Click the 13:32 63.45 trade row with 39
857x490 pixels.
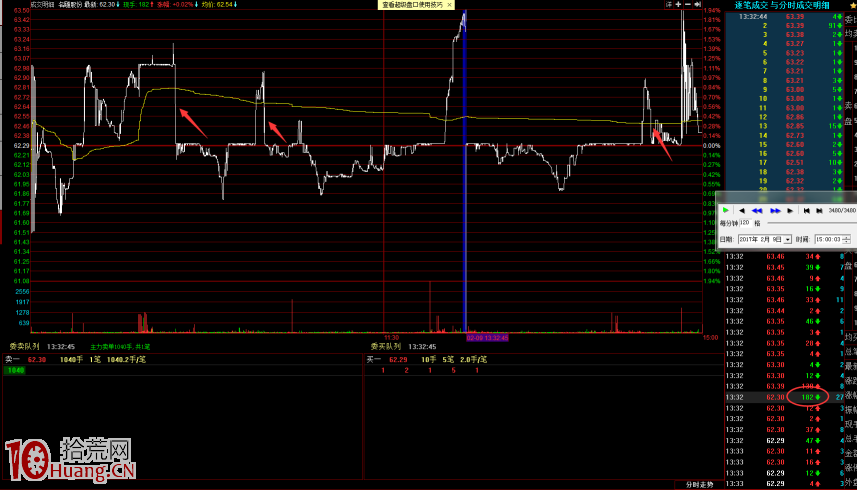(x=785, y=267)
